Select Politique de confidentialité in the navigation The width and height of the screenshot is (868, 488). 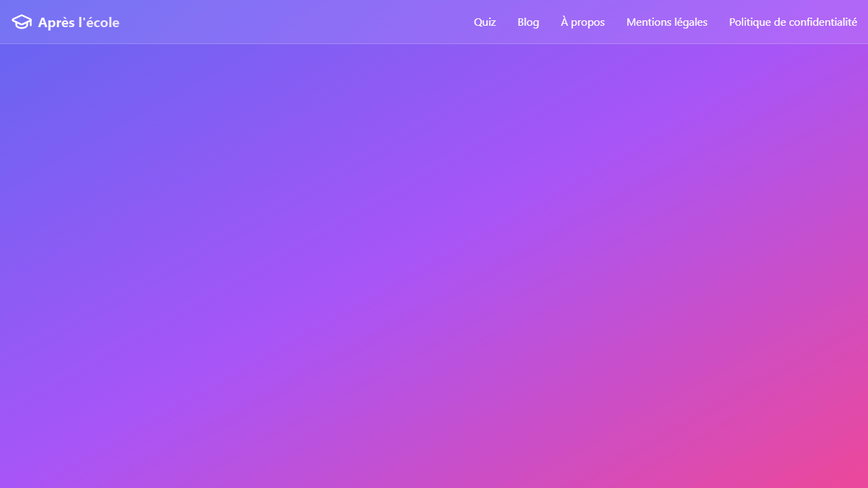(x=793, y=22)
